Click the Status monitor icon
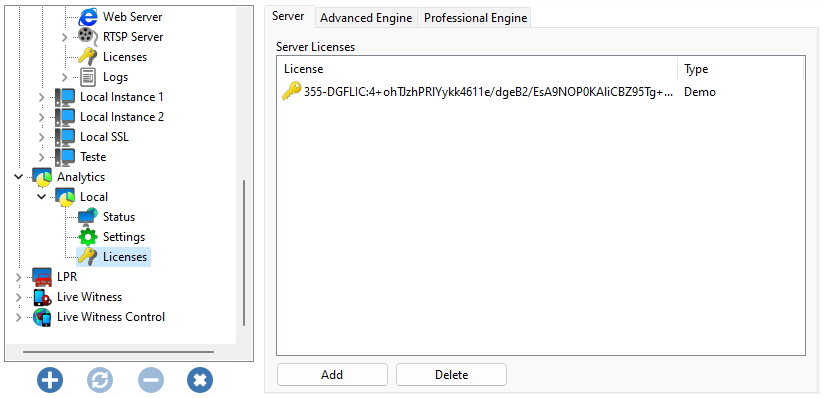Viewport: 825px width, 398px height. [x=88, y=217]
